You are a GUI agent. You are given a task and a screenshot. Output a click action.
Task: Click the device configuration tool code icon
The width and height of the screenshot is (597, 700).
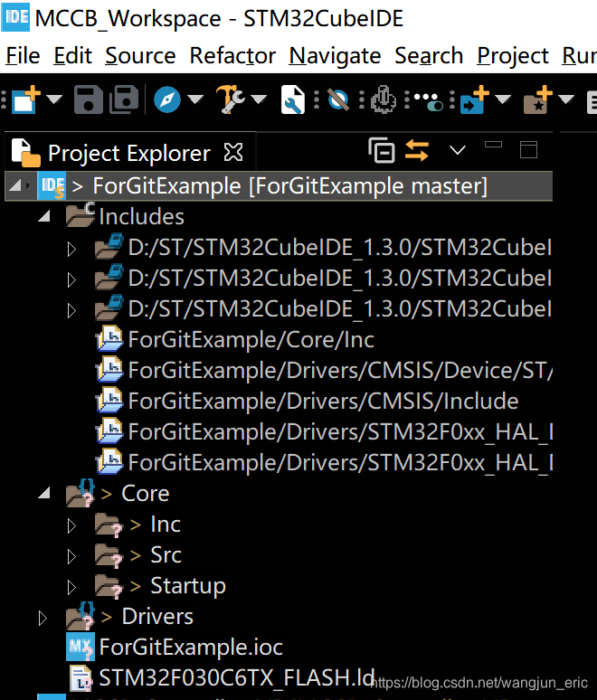(x=292, y=99)
